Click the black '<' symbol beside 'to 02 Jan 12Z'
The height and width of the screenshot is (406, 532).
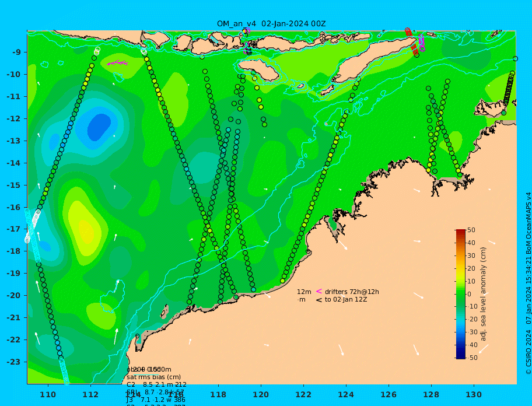point(319,300)
